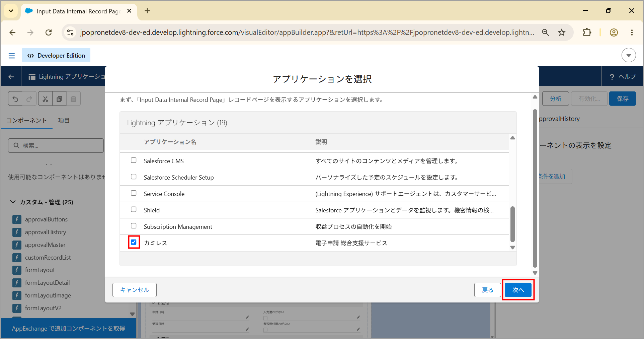
Task: Switch to the コンポーネント tab
Action: pyautogui.click(x=27, y=121)
